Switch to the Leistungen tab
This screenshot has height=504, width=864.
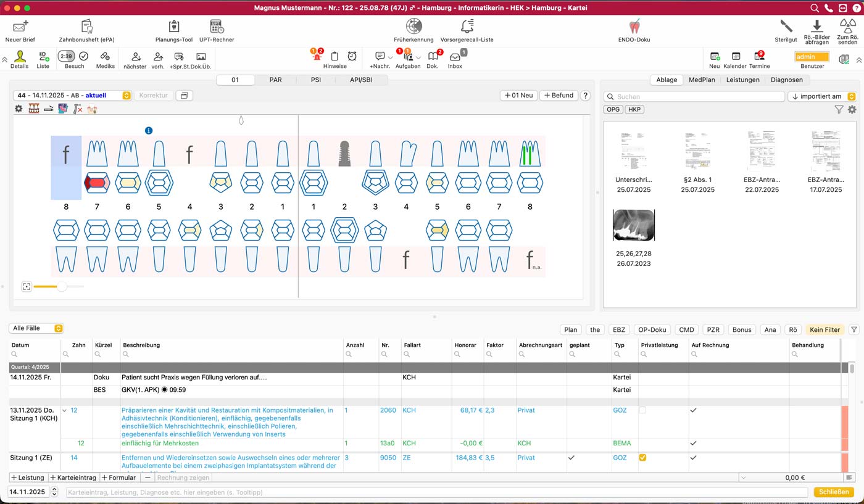point(742,80)
